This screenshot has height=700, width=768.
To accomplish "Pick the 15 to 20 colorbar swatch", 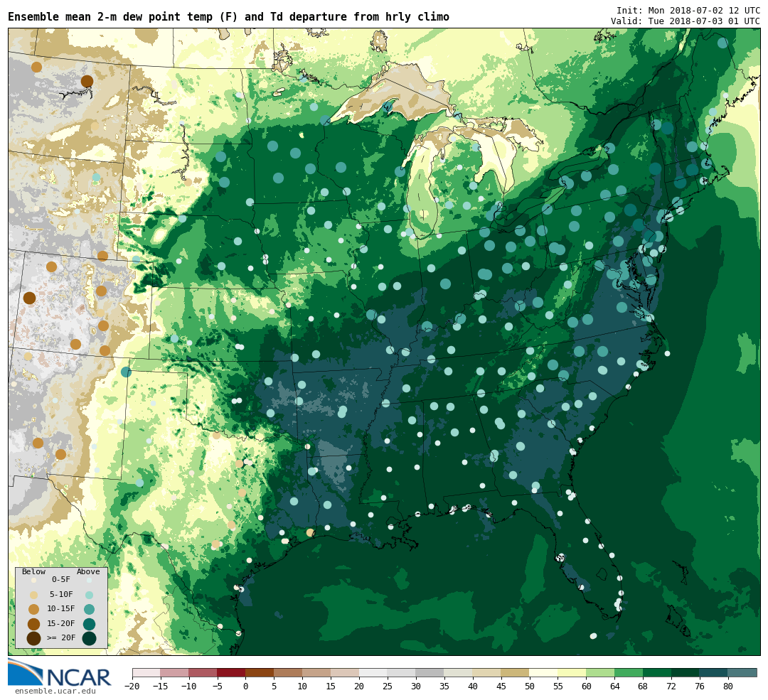I will pyautogui.click(x=346, y=672).
